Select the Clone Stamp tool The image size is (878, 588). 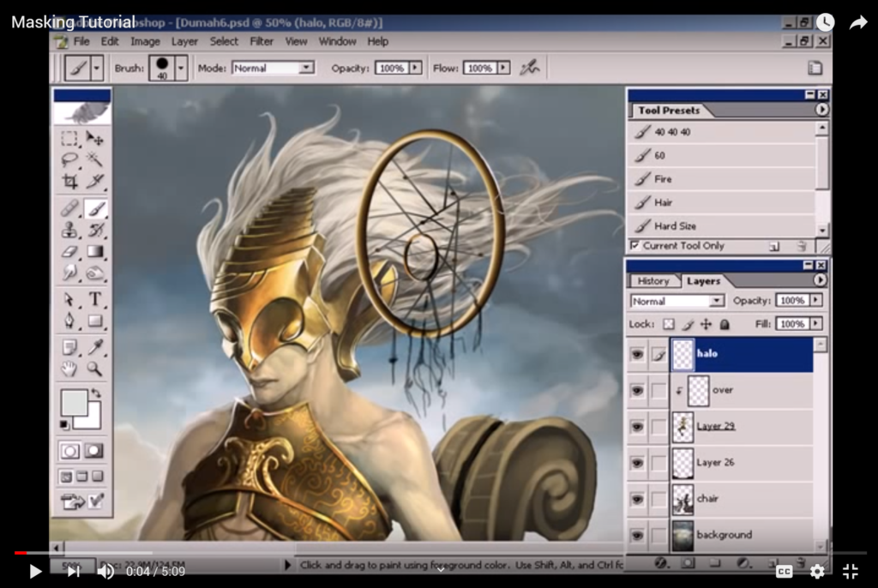pyautogui.click(x=69, y=230)
